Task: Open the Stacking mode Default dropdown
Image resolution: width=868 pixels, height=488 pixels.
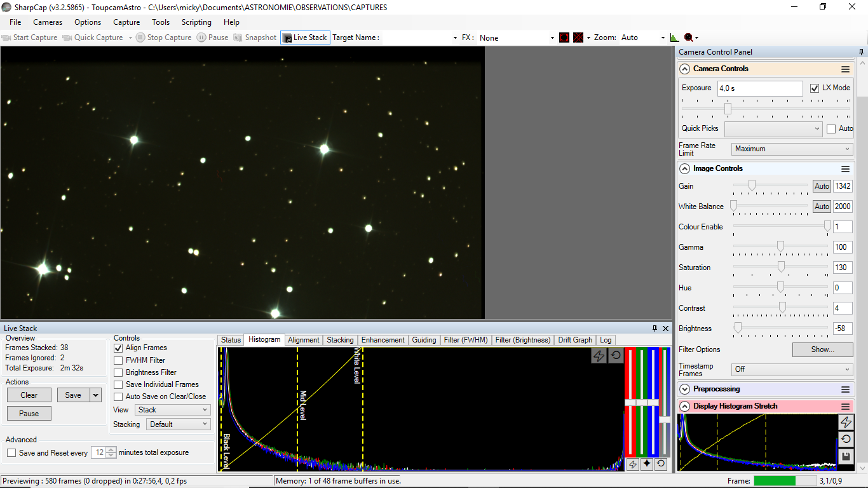Action: click(x=178, y=424)
